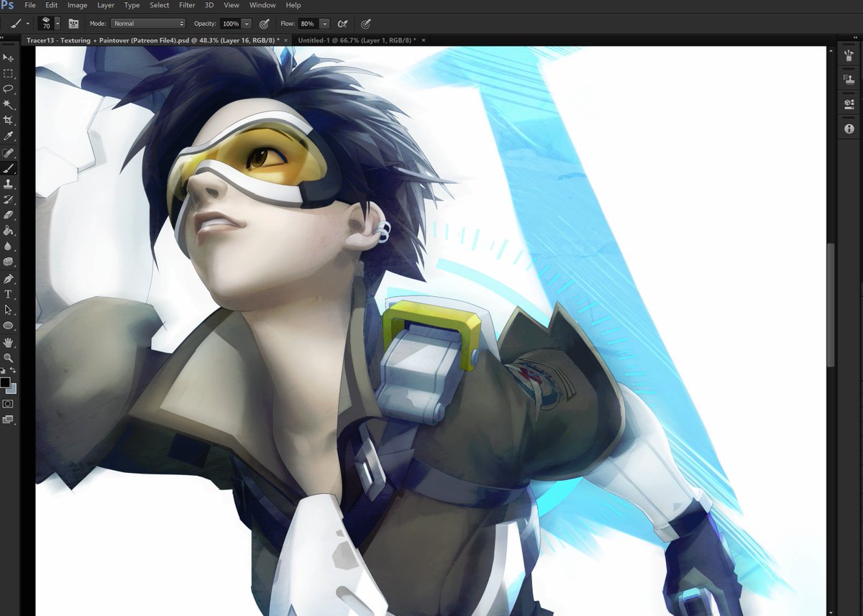863x616 pixels.
Task: Open the Image menu
Action: tap(77, 5)
